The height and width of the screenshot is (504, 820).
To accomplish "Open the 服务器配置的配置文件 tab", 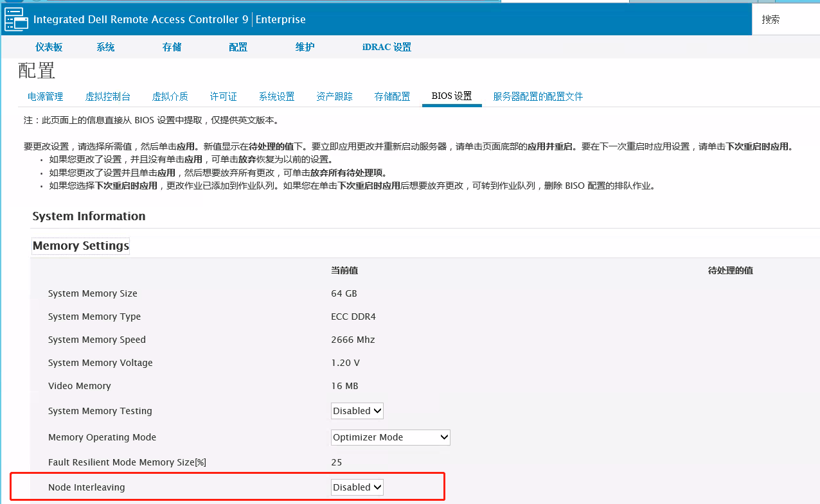I will click(x=537, y=96).
